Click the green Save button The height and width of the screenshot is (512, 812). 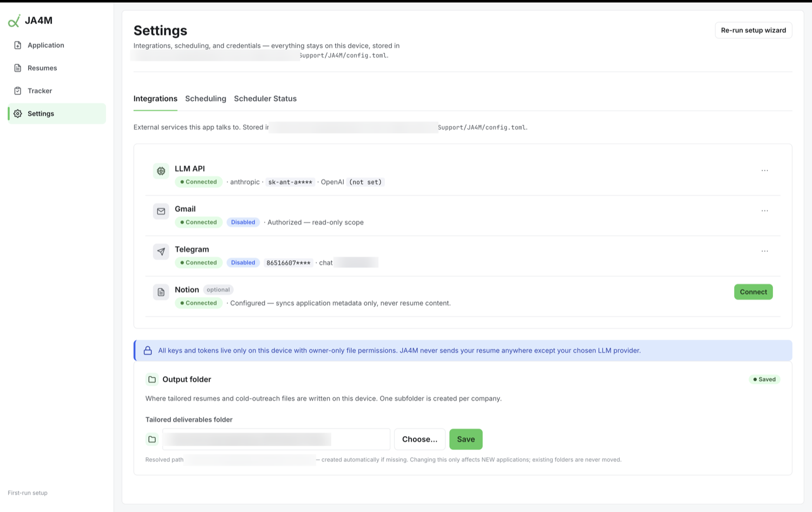click(466, 439)
